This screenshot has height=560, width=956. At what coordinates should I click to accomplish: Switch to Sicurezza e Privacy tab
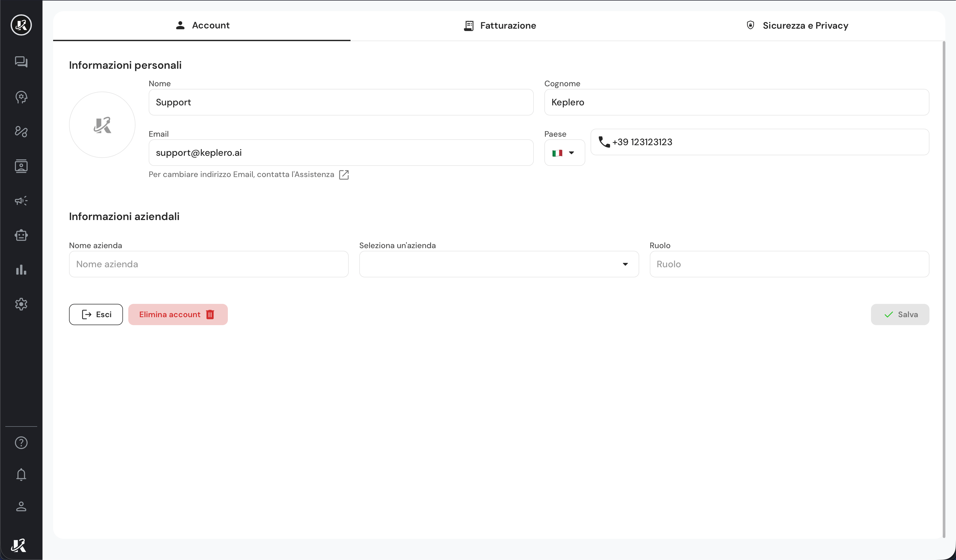click(797, 25)
